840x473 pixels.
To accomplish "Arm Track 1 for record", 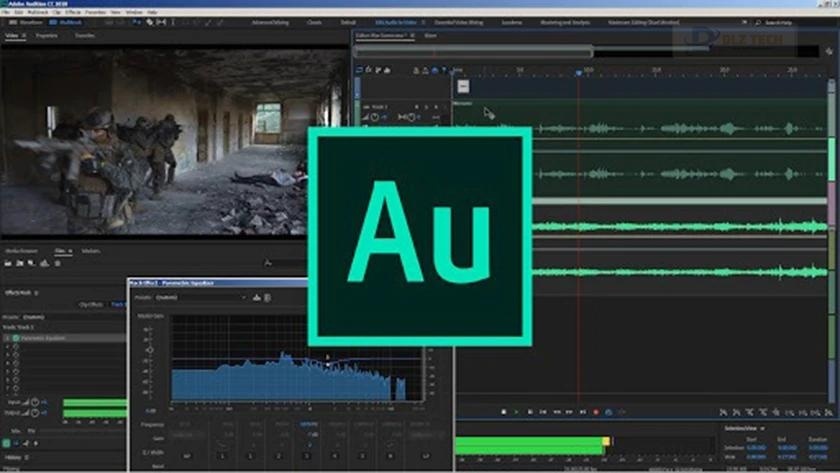I will point(436,107).
